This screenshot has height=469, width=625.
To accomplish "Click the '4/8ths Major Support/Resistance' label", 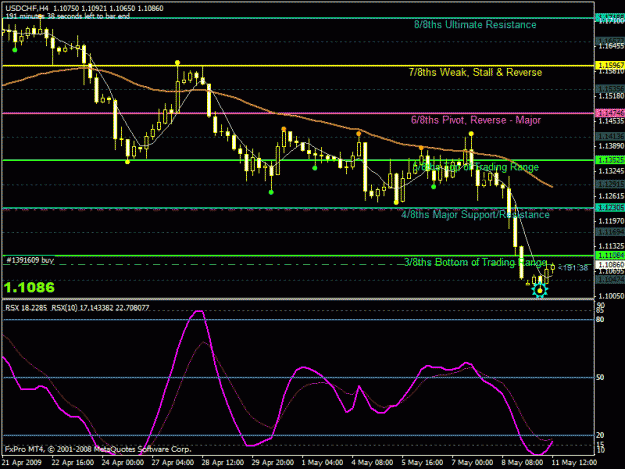I will (475, 215).
